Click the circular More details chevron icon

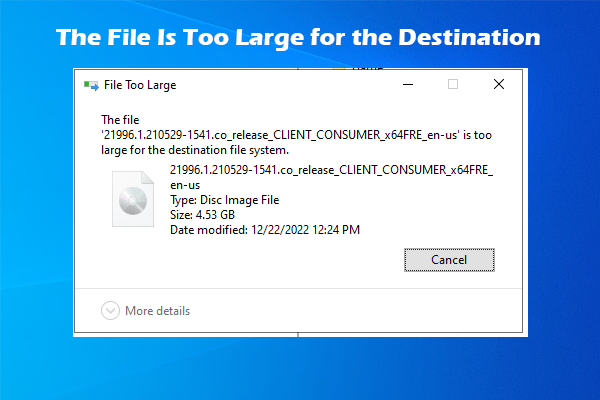click(110, 311)
